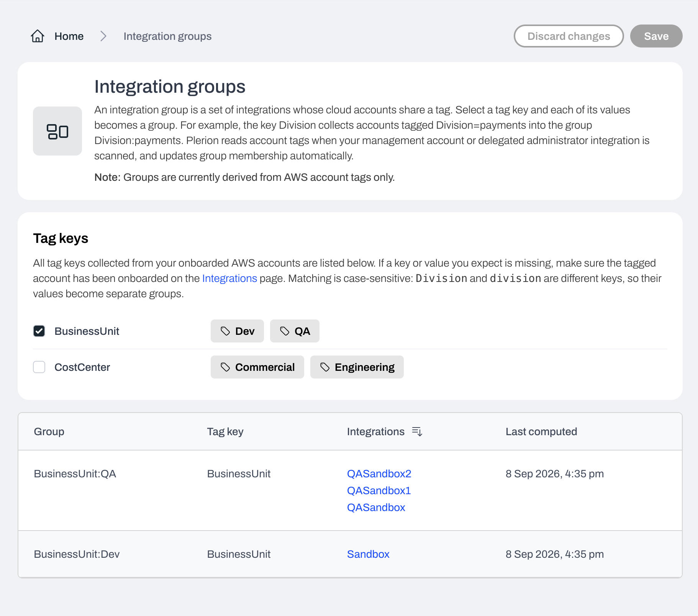Click the Home house icon
The height and width of the screenshot is (616, 698).
(38, 36)
